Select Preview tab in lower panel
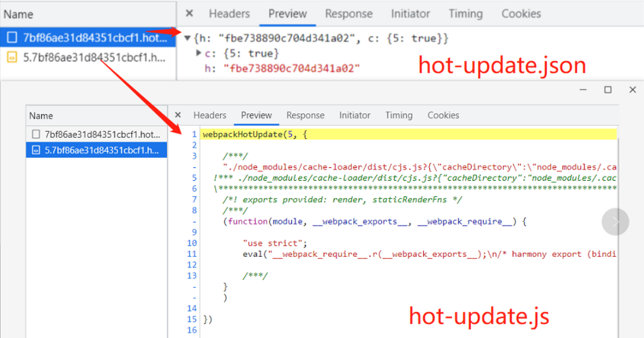Image resolution: width=644 pixels, height=338 pixels. pyautogui.click(x=256, y=116)
